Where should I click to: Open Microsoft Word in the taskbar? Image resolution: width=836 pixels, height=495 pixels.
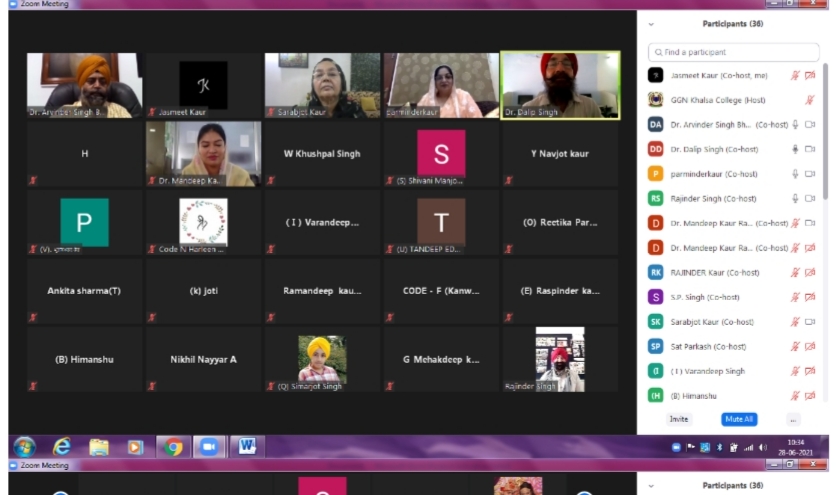pos(246,447)
